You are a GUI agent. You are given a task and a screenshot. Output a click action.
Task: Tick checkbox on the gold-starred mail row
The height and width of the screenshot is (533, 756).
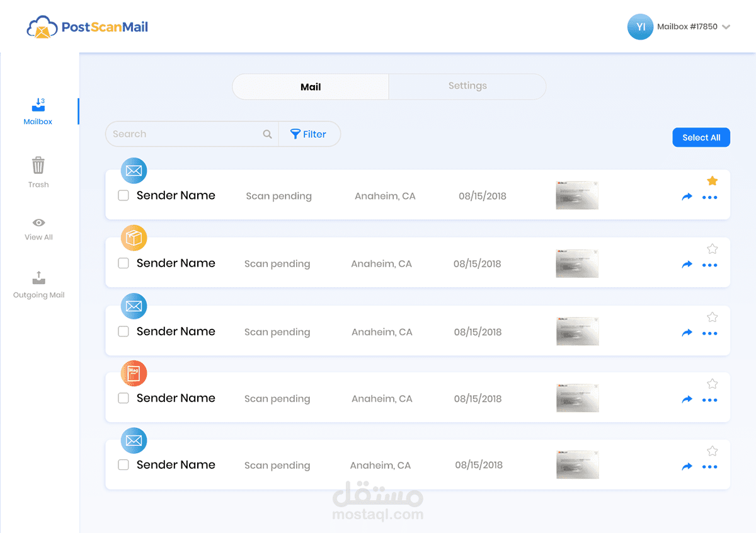(x=123, y=196)
